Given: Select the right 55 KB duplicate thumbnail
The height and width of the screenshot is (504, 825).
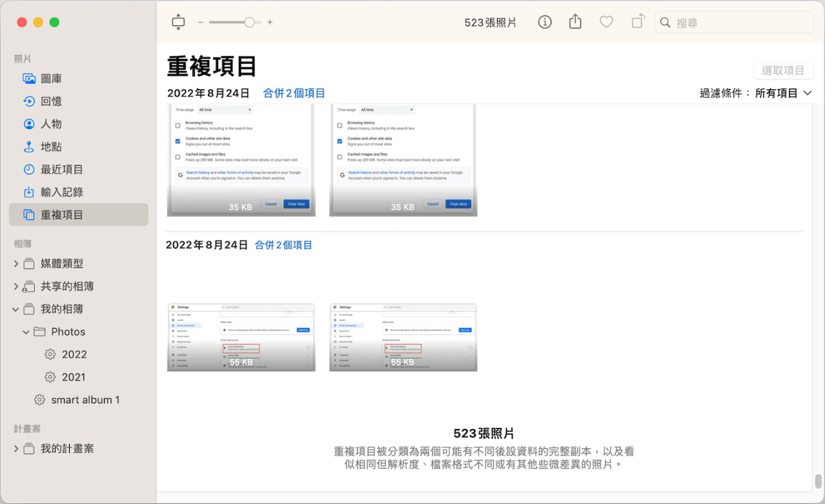Looking at the screenshot, I should click(x=403, y=338).
